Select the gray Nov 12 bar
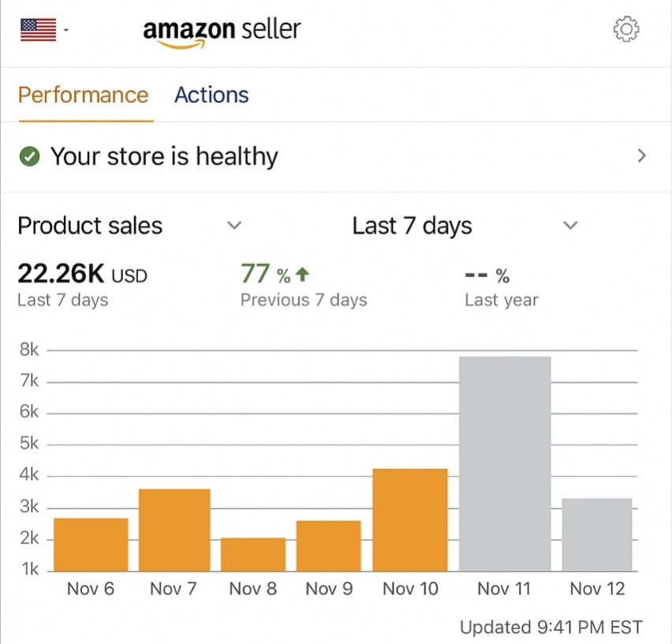The height and width of the screenshot is (644, 672). [597, 534]
